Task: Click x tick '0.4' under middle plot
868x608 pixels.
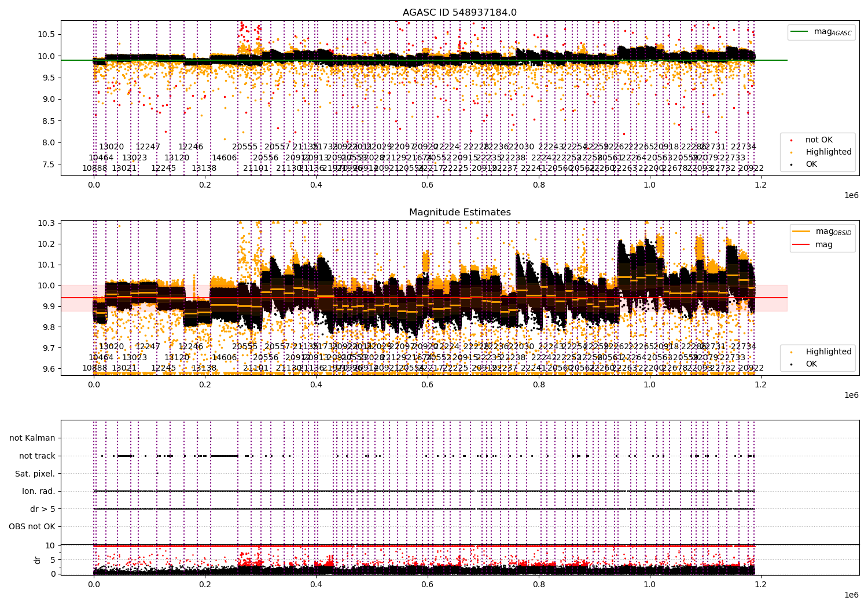Action: 316,384
